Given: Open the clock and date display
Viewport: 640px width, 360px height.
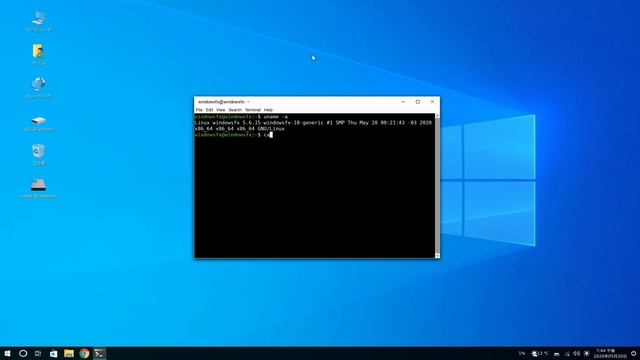Looking at the screenshot, I should tap(610, 353).
